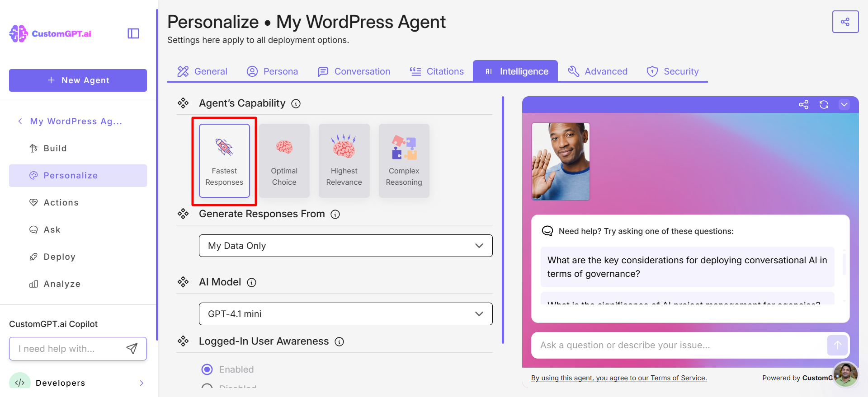Screen dimensions: 868x397
Task: Click info icon next to Logged-In User Awareness
Action: (x=339, y=342)
